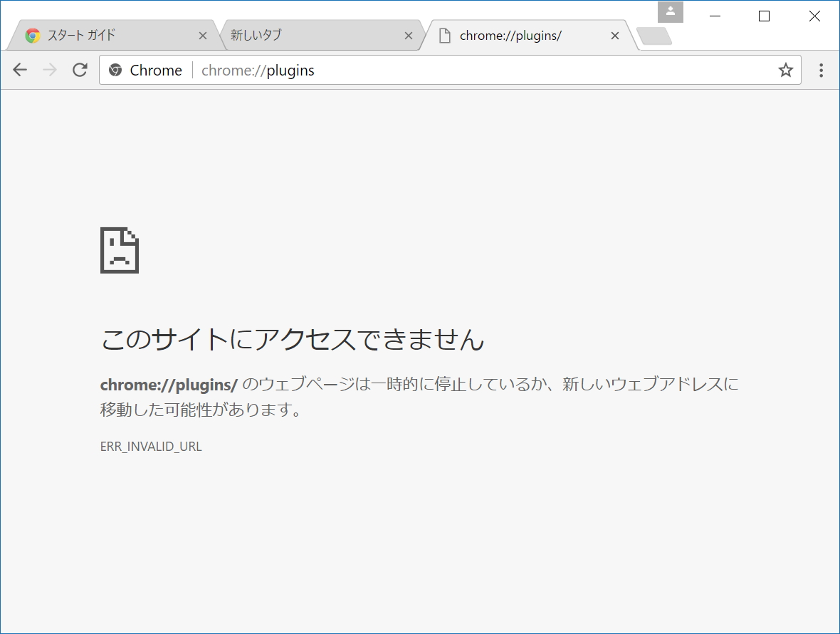This screenshot has width=840, height=634.
Task: Click the page document icon on the plugins tab
Action: [x=446, y=35]
